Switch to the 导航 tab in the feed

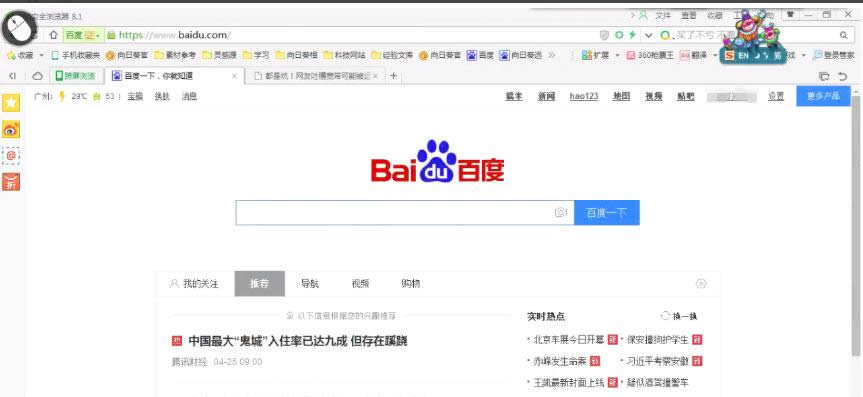[310, 284]
